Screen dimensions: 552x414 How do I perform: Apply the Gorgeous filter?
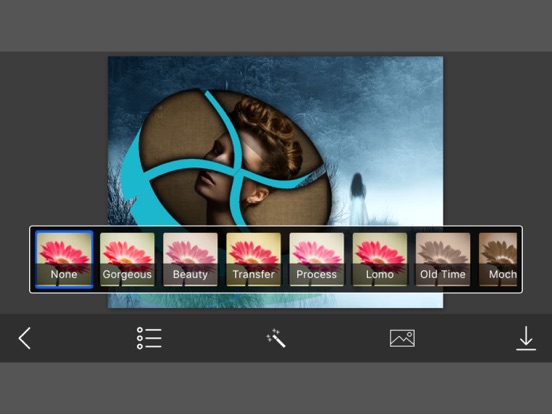point(127,259)
